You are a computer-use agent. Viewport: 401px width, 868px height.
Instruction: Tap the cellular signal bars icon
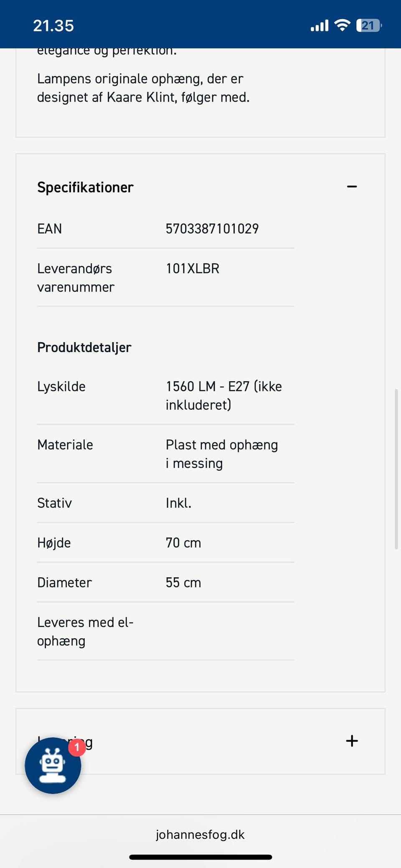[x=320, y=26]
